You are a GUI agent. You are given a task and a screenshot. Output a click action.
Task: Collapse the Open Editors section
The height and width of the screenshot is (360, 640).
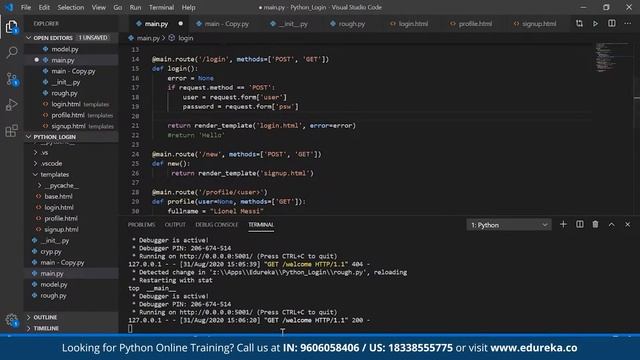click(x=71, y=38)
